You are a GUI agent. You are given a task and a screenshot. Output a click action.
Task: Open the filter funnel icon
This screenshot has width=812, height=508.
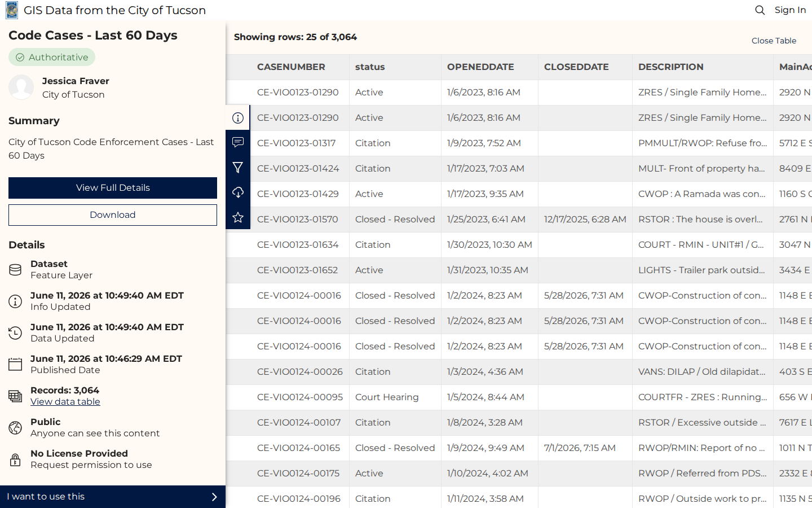click(238, 168)
